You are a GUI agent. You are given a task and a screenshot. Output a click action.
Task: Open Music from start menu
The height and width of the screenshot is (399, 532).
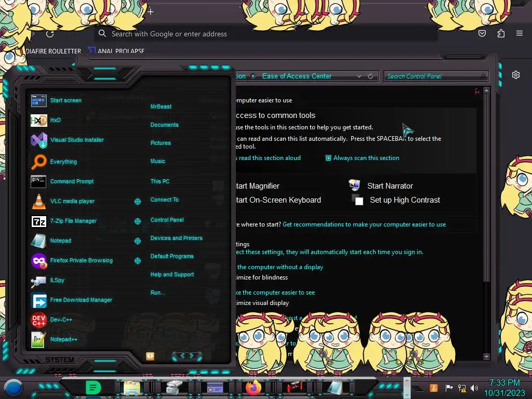pyautogui.click(x=158, y=161)
